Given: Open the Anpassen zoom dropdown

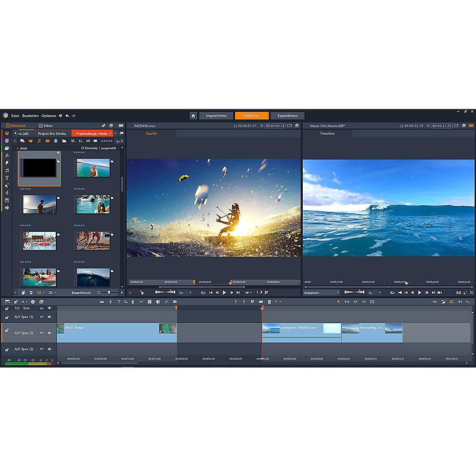Looking at the screenshot, I should 322,293.
